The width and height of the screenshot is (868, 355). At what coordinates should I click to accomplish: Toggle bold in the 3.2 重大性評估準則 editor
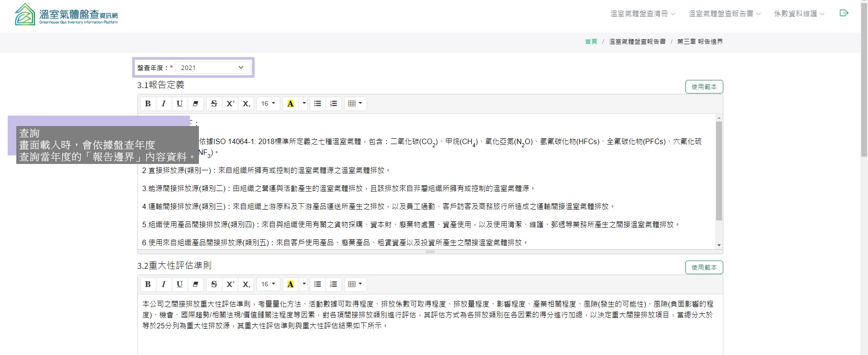point(148,284)
